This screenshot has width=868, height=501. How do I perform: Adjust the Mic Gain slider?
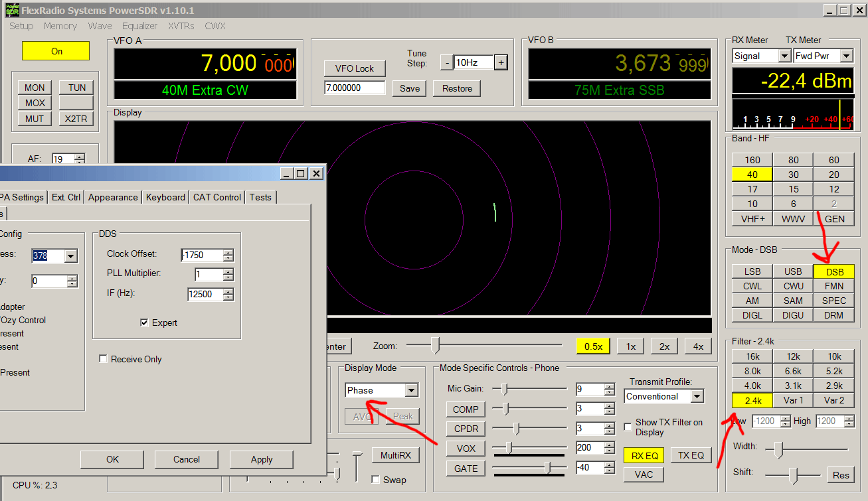point(505,389)
